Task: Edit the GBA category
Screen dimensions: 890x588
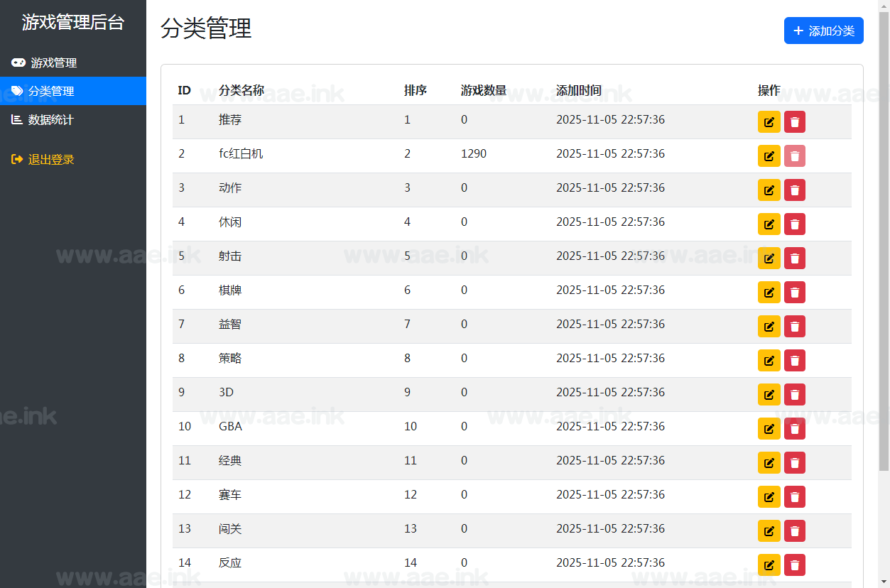Action: coord(769,428)
